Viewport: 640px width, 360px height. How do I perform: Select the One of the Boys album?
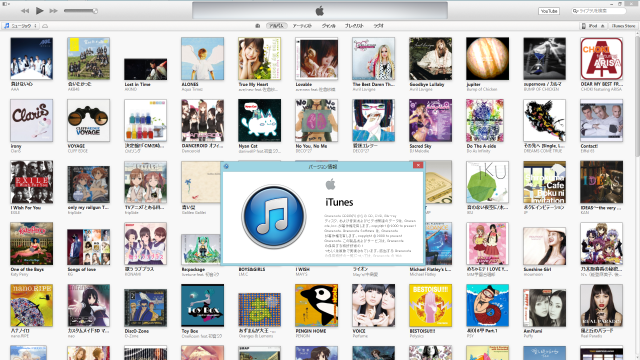tap(31, 244)
